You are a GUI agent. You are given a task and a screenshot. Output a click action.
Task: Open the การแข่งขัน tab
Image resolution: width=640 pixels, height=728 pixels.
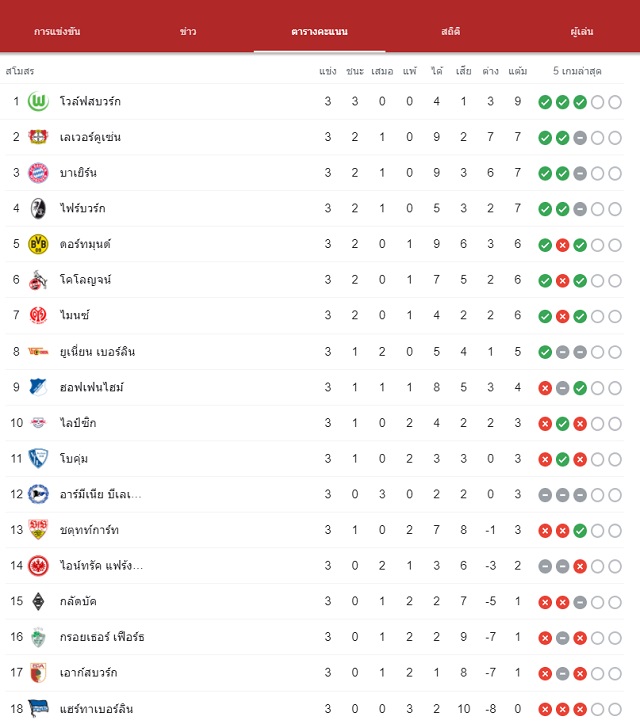point(57,32)
